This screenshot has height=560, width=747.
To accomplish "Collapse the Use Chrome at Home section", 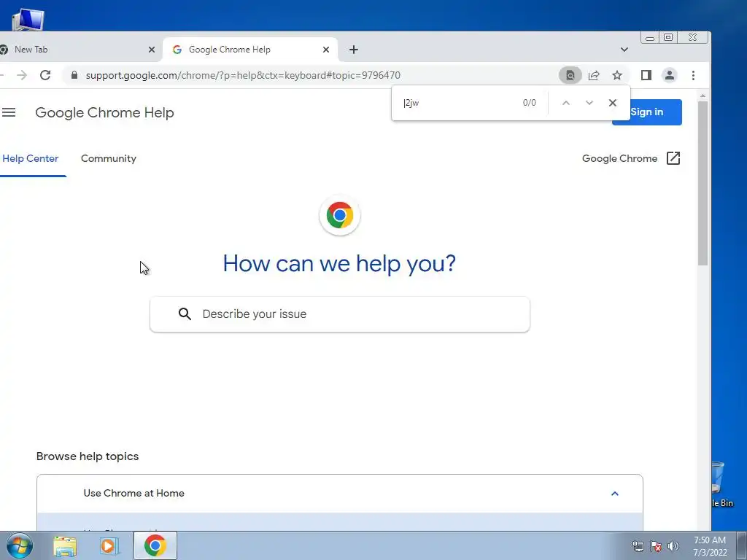I will (x=614, y=494).
